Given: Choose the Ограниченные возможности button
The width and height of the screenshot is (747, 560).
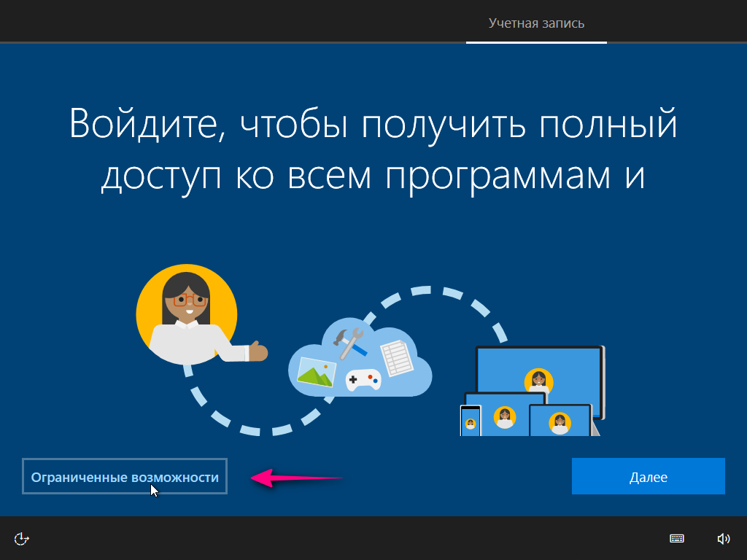Looking at the screenshot, I should point(125,477).
